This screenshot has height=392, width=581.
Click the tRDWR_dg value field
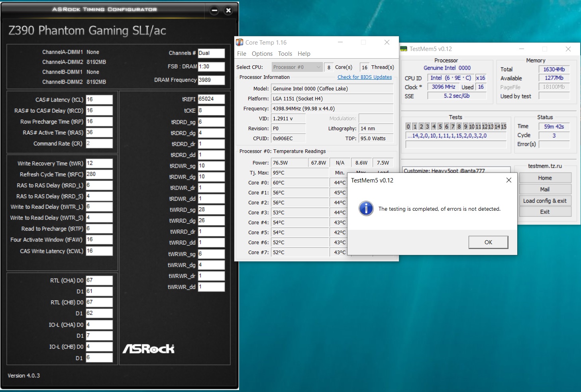[211, 177]
